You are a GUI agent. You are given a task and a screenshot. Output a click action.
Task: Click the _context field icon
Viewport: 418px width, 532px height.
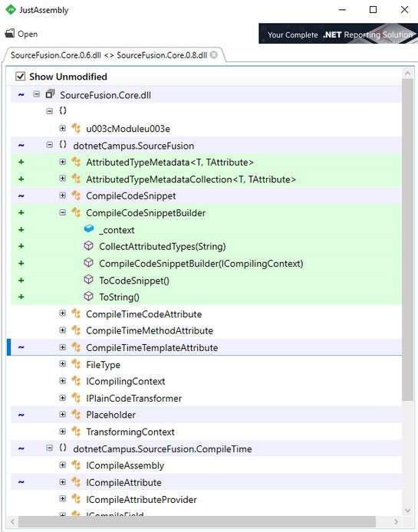click(89, 229)
